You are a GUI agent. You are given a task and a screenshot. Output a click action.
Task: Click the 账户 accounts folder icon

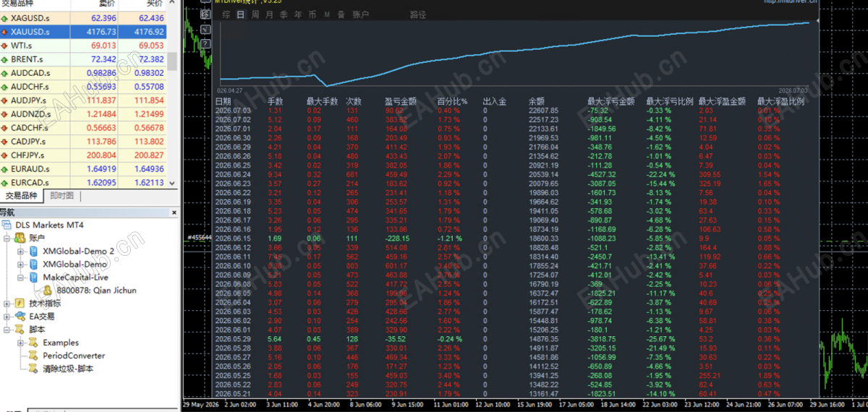20,238
